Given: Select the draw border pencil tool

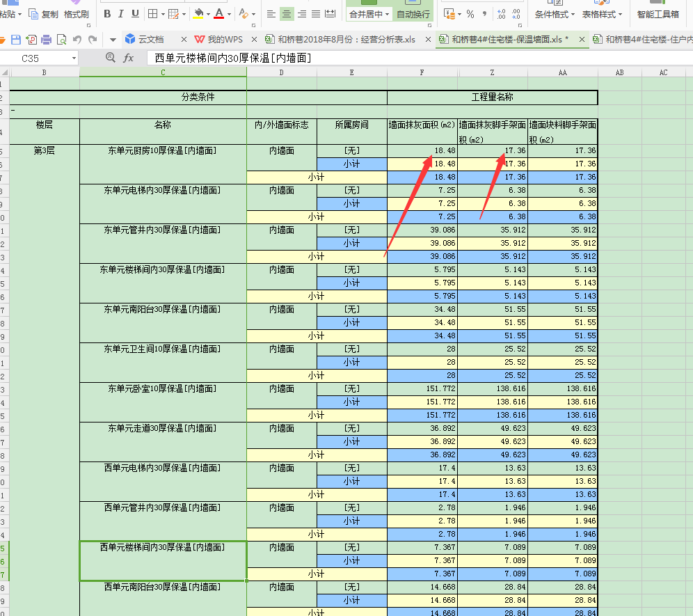Looking at the screenshot, I should (174, 14).
